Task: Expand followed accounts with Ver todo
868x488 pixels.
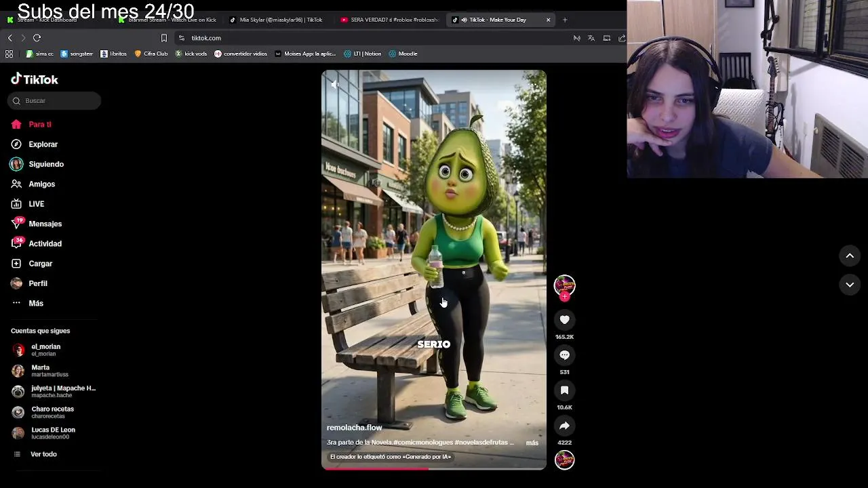Action: (x=43, y=454)
